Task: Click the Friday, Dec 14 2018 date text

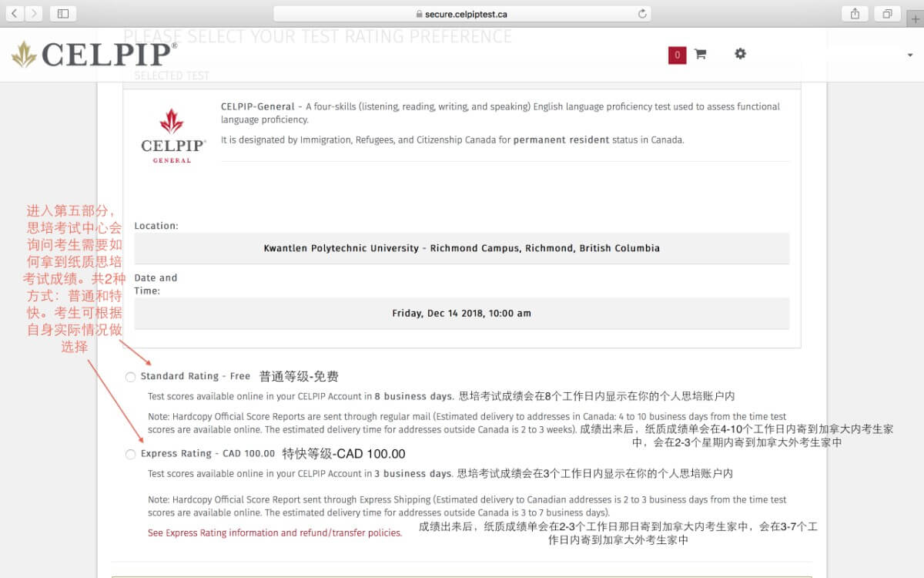Action: [x=462, y=313]
